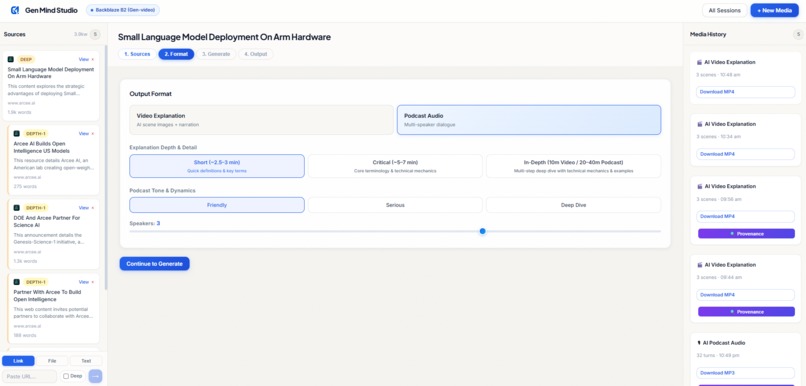Image resolution: width=806 pixels, height=386 pixels.
Task: Select Podcast Audio output format
Action: tap(529, 120)
